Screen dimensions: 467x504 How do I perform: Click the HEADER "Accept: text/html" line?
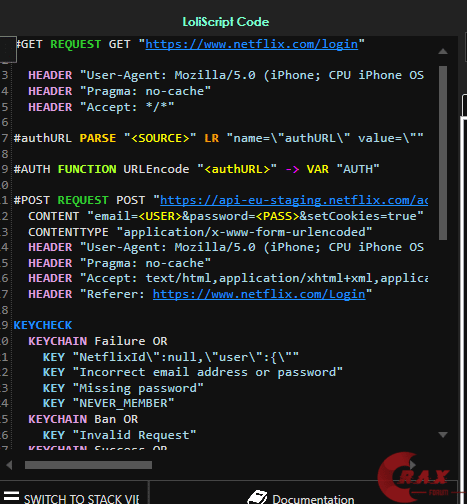click(x=228, y=278)
